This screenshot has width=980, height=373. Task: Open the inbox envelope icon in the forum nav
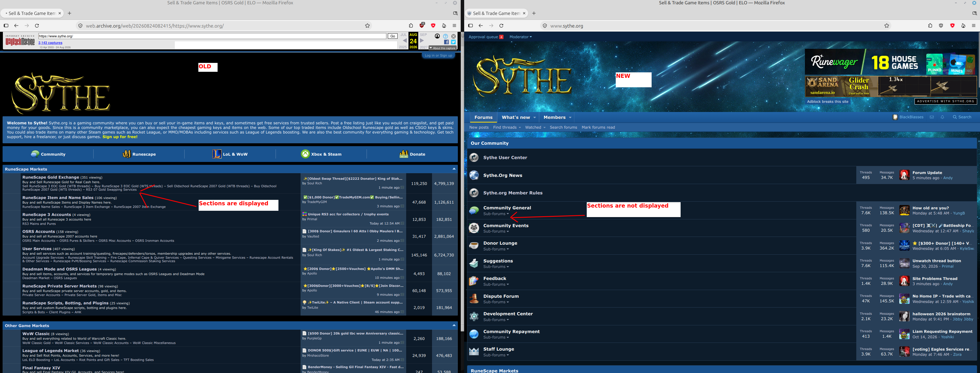coord(932,117)
